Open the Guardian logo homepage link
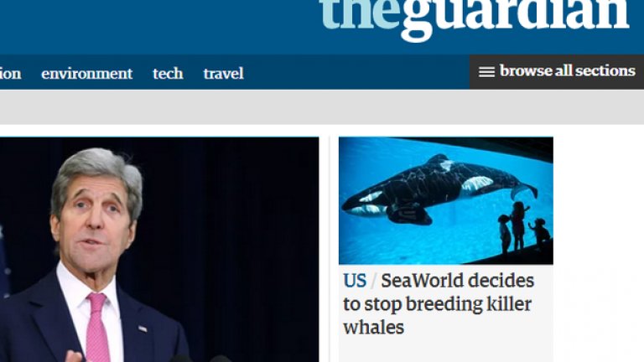 point(475,18)
